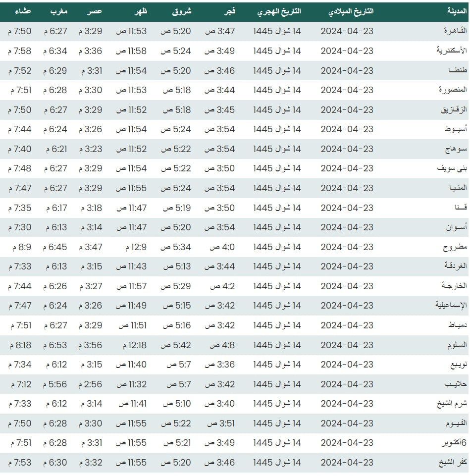Click the المدينة column header

(x=457, y=11)
